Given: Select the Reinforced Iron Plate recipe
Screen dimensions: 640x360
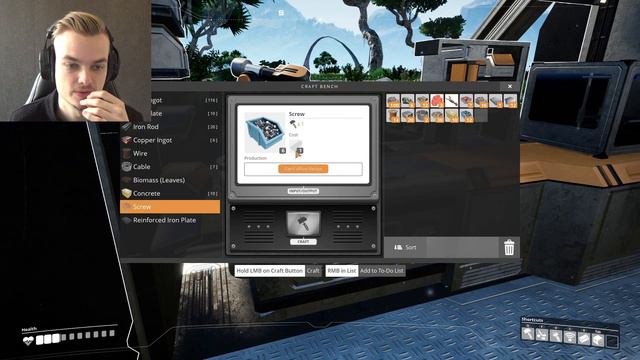Looking at the screenshot, I should 170,220.
